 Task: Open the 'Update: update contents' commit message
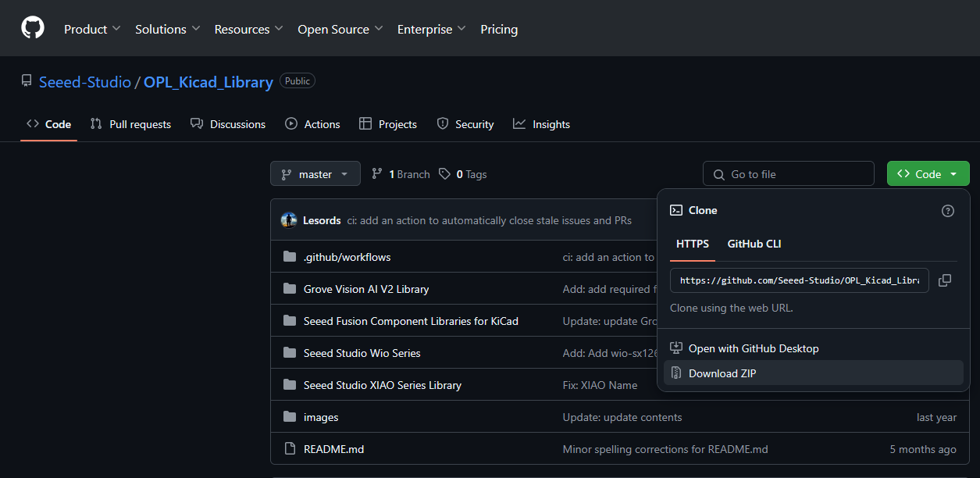pos(622,417)
